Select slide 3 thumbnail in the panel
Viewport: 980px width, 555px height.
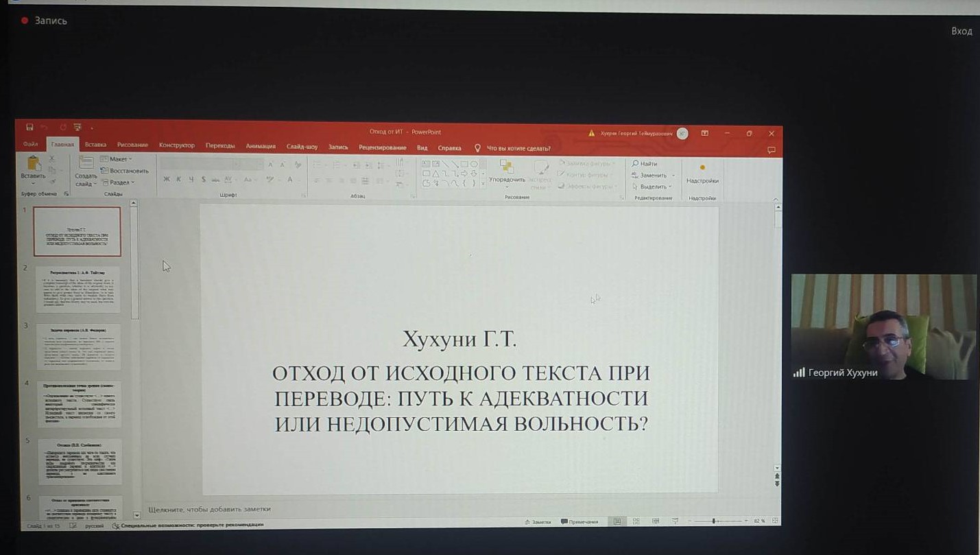click(79, 346)
